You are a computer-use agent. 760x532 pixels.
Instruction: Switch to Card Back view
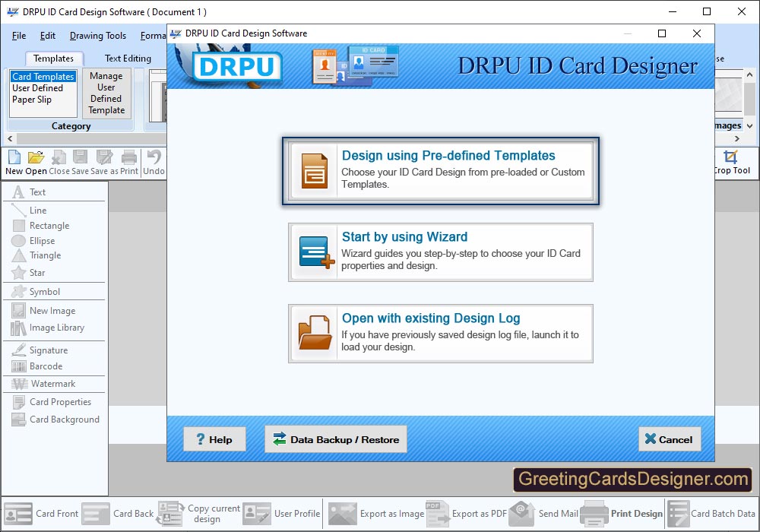pyautogui.click(x=118, y=514)
